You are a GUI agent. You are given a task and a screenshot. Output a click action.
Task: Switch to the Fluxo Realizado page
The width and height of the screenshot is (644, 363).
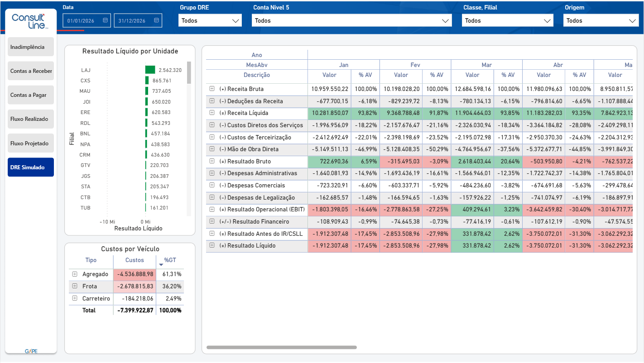pyautogui.click(x=31, y=119)
